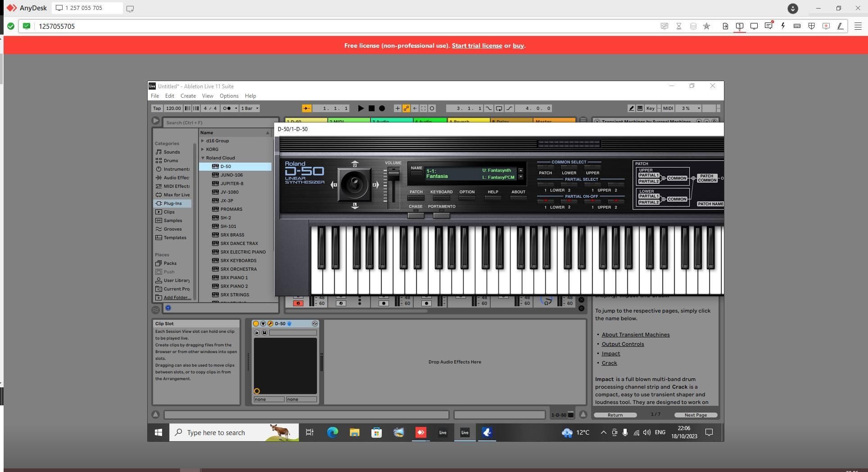
Task: Click the browser search field
Action: coord(220,123)
